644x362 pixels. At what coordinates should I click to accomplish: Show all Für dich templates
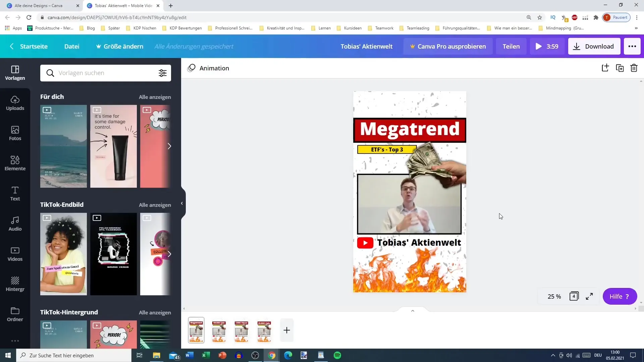[x=155, y=97]
